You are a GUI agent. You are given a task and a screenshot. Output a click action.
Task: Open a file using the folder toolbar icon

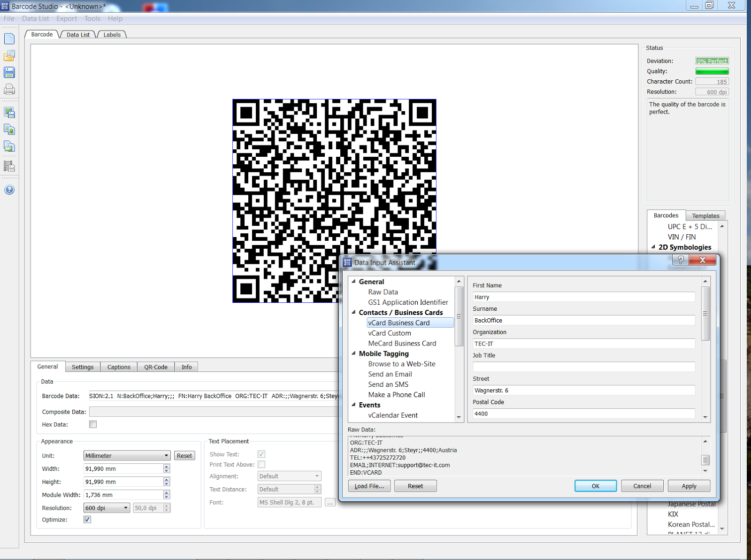pyautogui.click(x=9, y=56)
